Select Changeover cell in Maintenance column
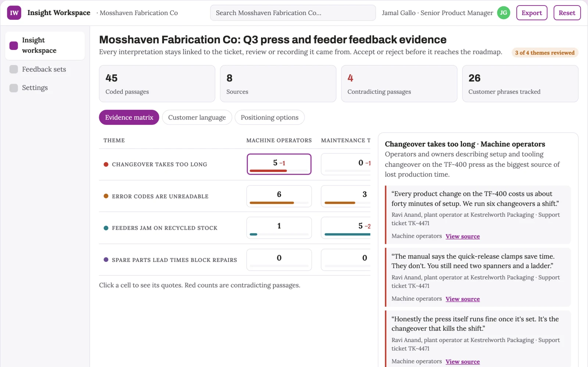 point(346,164)
